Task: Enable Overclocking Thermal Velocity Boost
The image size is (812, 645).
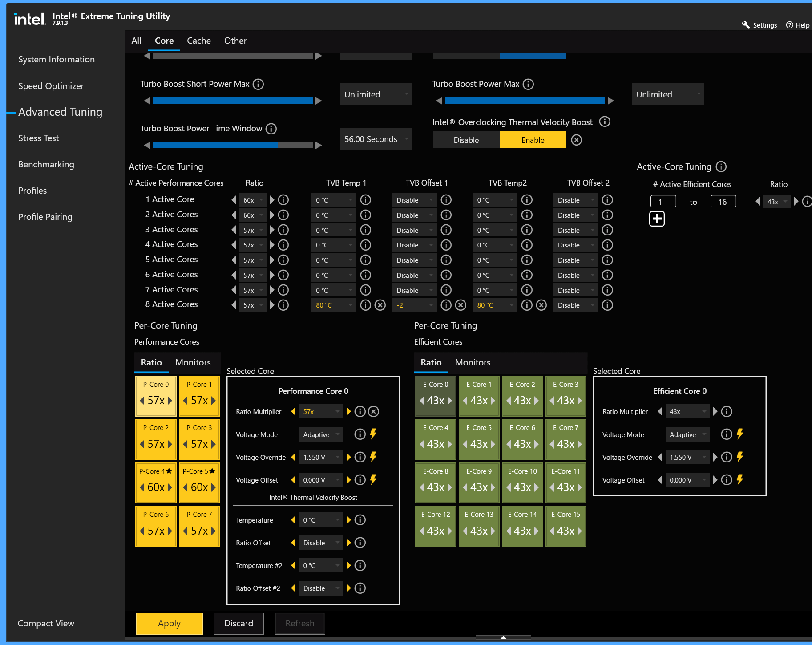Action: tap(533, 140)
